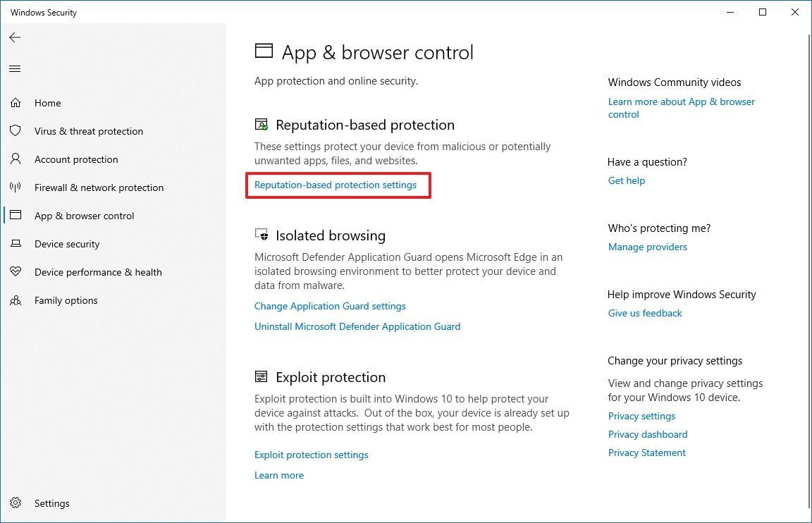Select App & browser control in sidebar
This screenshot has width=812, height=523.
(84, 215)
